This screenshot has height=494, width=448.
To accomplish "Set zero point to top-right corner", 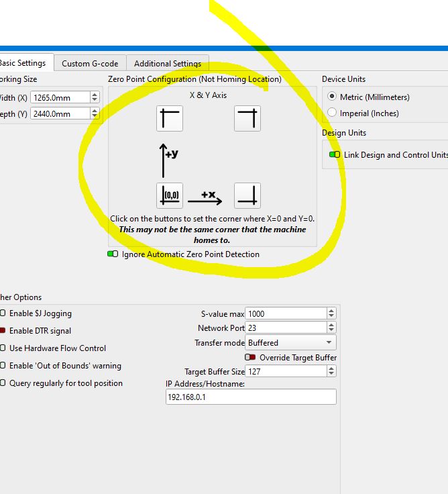I will pyautogui.click(x=247, y=118).
